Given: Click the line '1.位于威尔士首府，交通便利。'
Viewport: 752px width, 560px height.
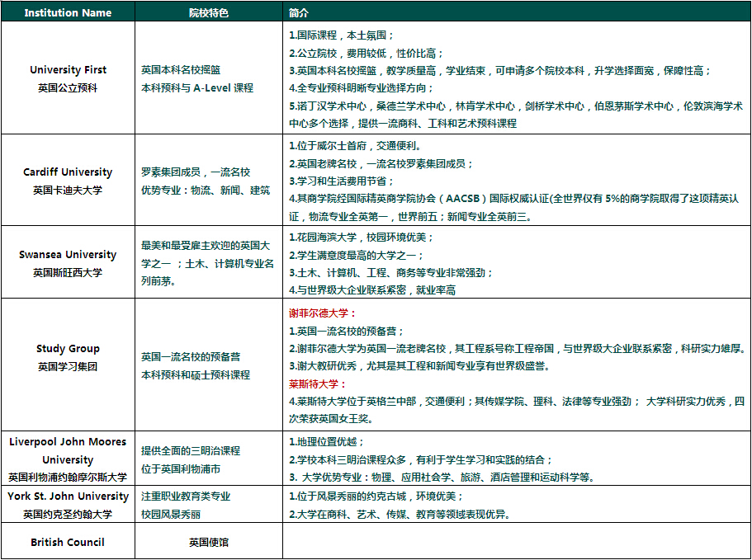Looking at the screenshot, I should (x=357, y=146).
